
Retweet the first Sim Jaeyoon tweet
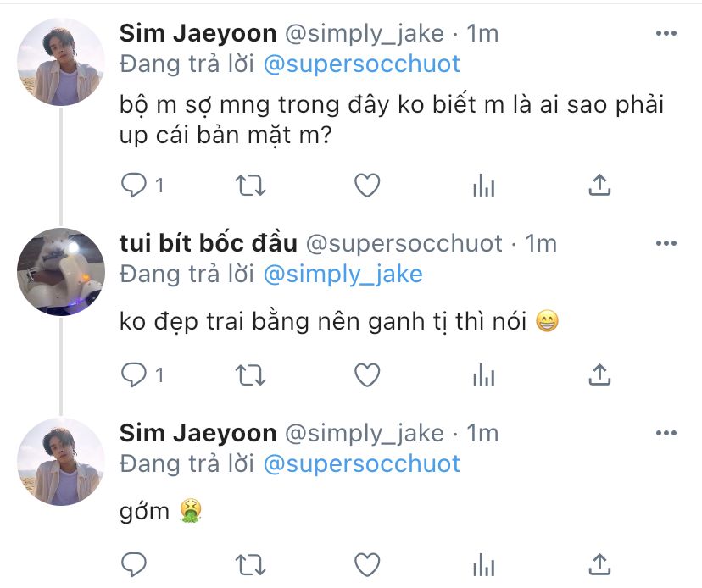pos(251,185)
